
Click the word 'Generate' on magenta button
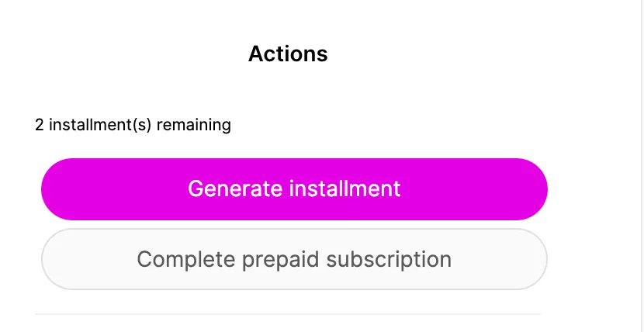pos(235,188)
